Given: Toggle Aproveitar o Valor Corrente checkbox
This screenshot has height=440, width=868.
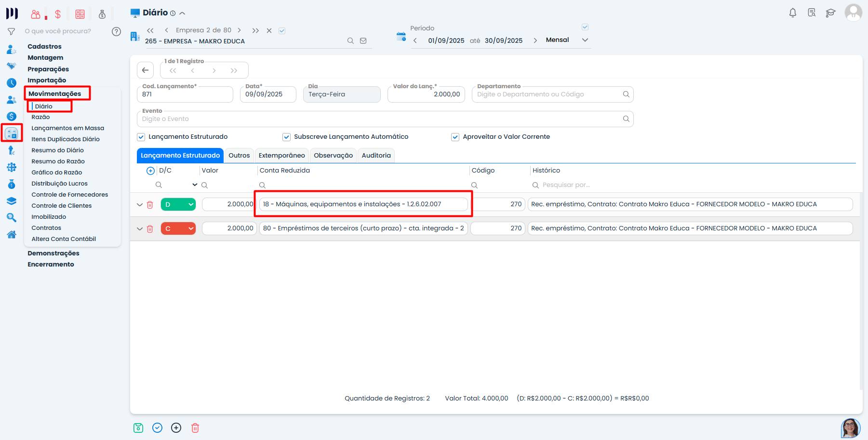Looking at the screenshot, I should coord(455,137).
